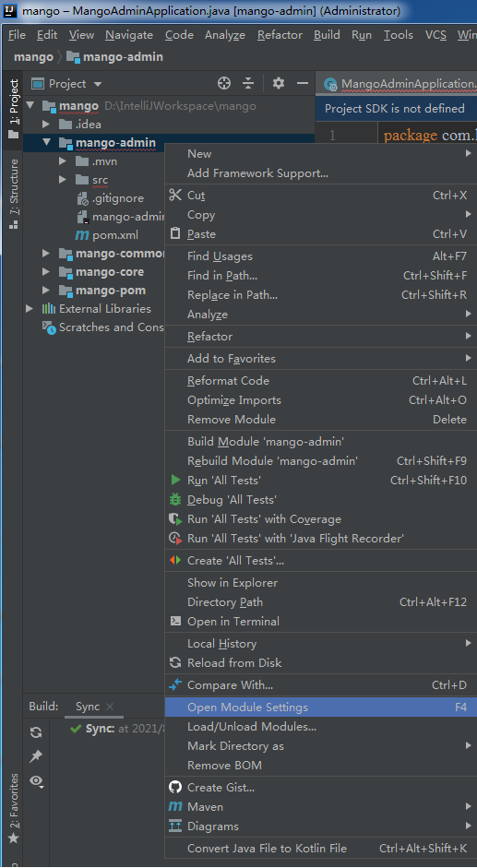Click the Diagrams icon
This screenshot has height=868, width=477.
[x=175, y=826]
